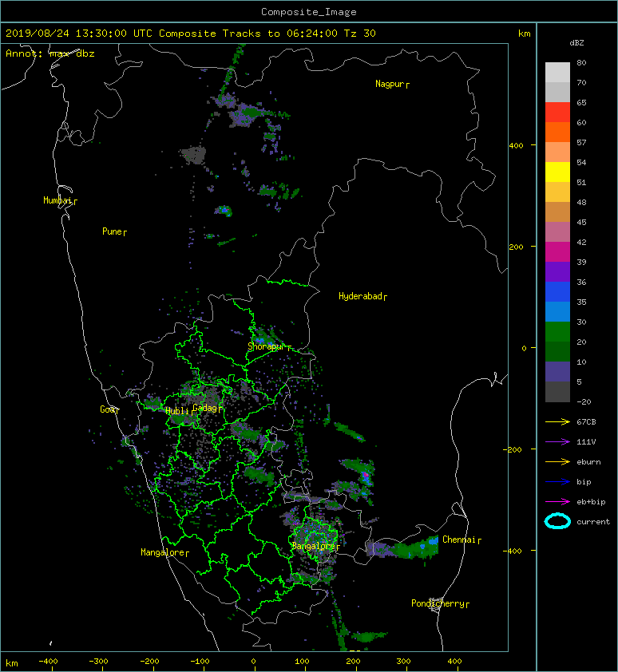Viewport: 618px width, 672px height.
Task: Click the yellow 67CB arrow legend symbol
Action: click(x=557, y=422)
